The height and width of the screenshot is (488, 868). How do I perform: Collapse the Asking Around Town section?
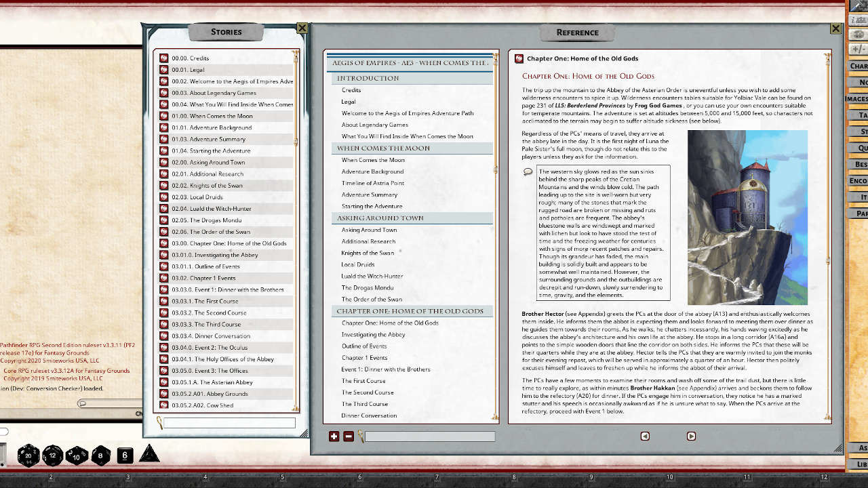[x=411, y=218]
